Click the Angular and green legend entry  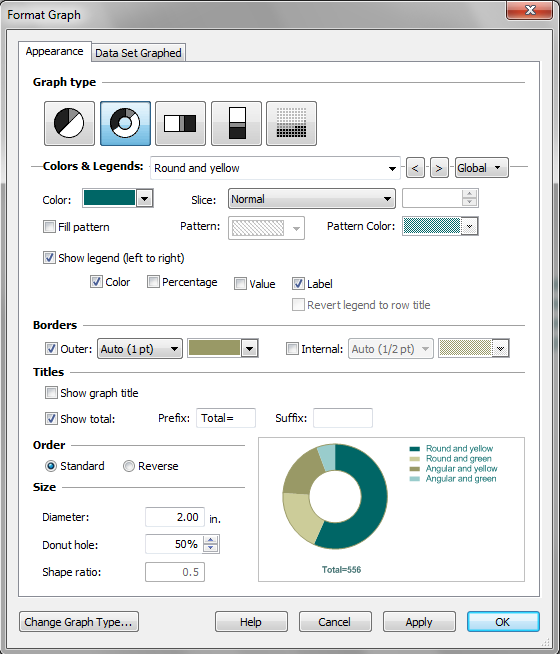pos(453,479)
